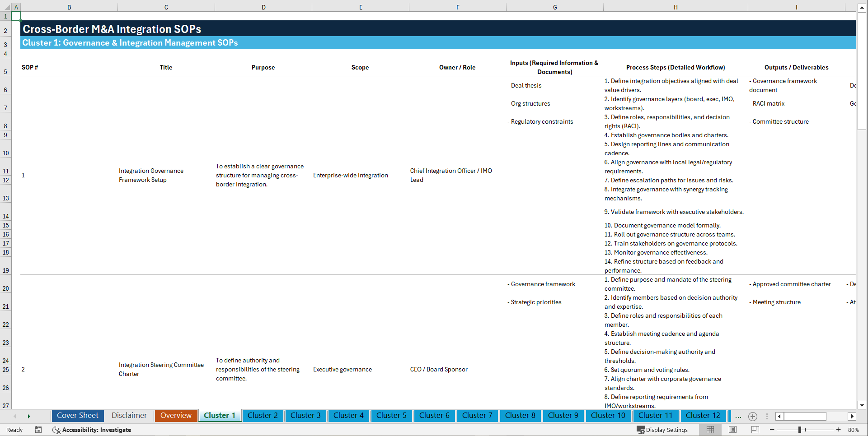Switch to Normal view in status bar

[710, 430]
